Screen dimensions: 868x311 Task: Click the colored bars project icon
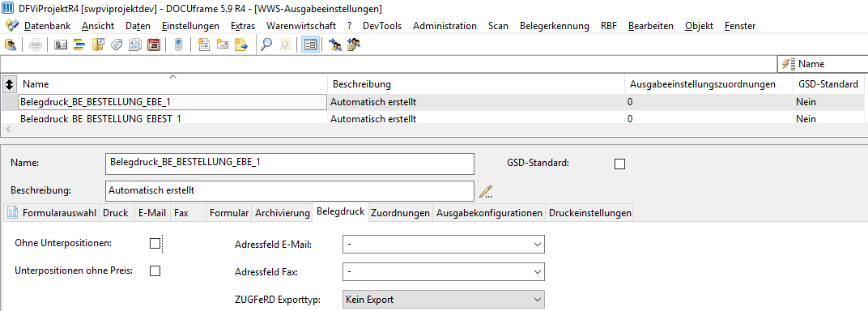point(79,45)
